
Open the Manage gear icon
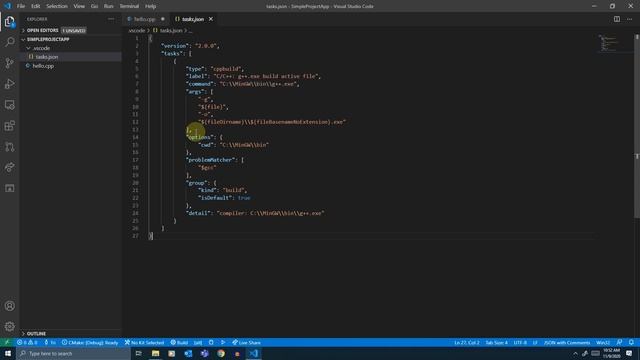9,326
